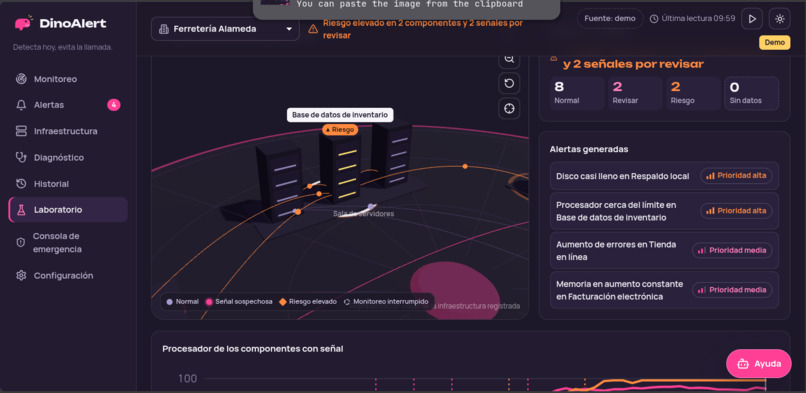Reset the view with rotate arrow icon

click(509, 83)
